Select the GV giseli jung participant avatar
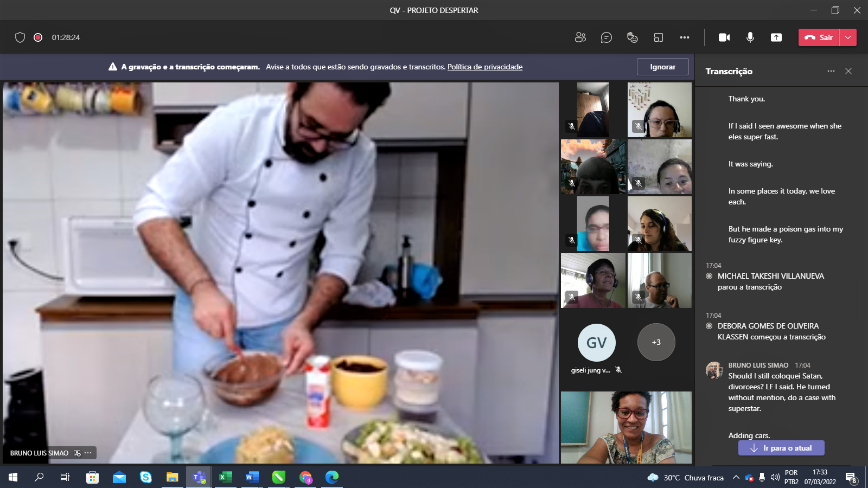 tap(596, 343)
